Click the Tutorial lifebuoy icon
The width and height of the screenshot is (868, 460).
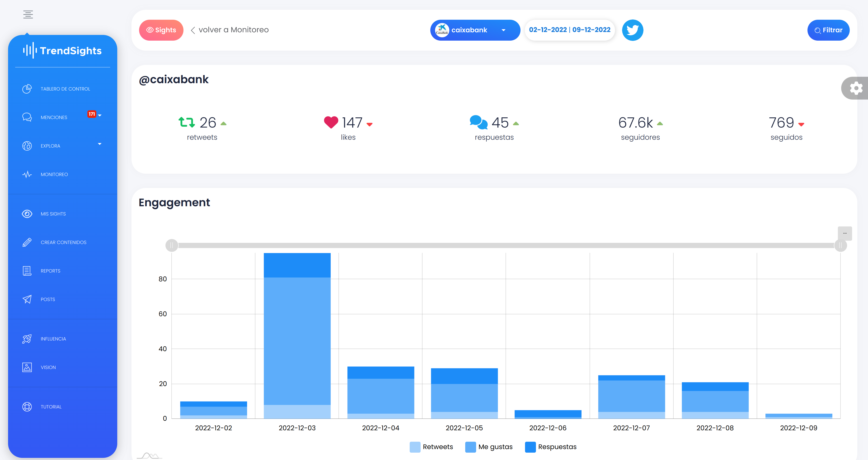[27, 407]
